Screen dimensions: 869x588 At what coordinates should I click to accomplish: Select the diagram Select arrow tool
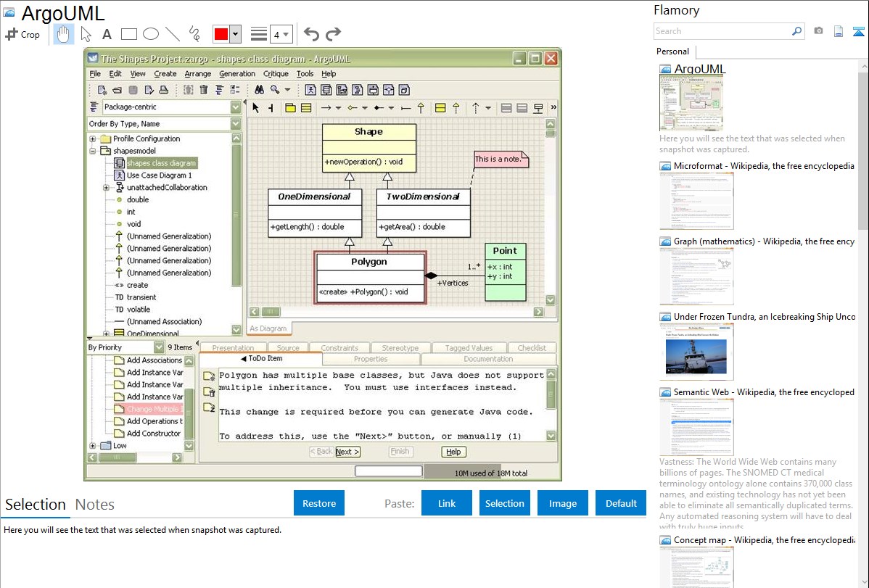(x=255, y=108)
